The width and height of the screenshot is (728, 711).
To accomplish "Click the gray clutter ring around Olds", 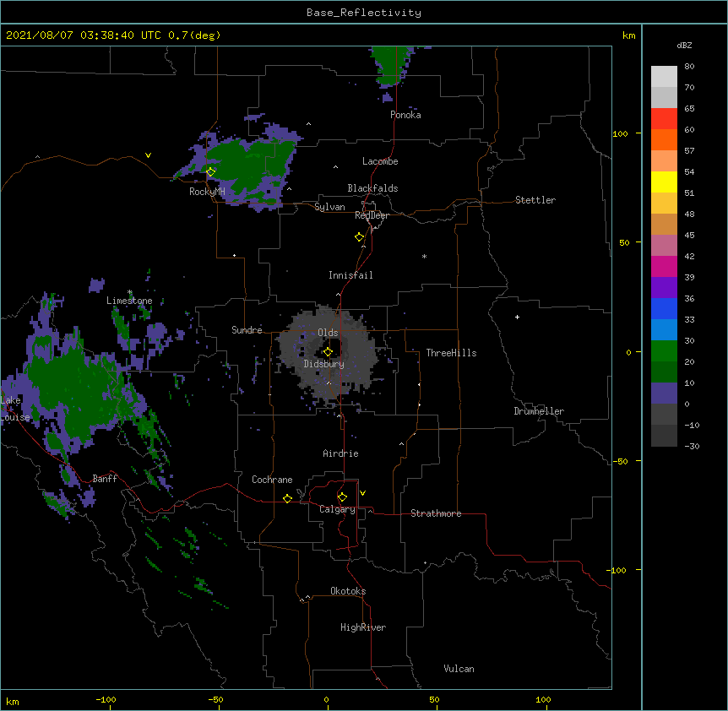I will click(x=328, y=353).
